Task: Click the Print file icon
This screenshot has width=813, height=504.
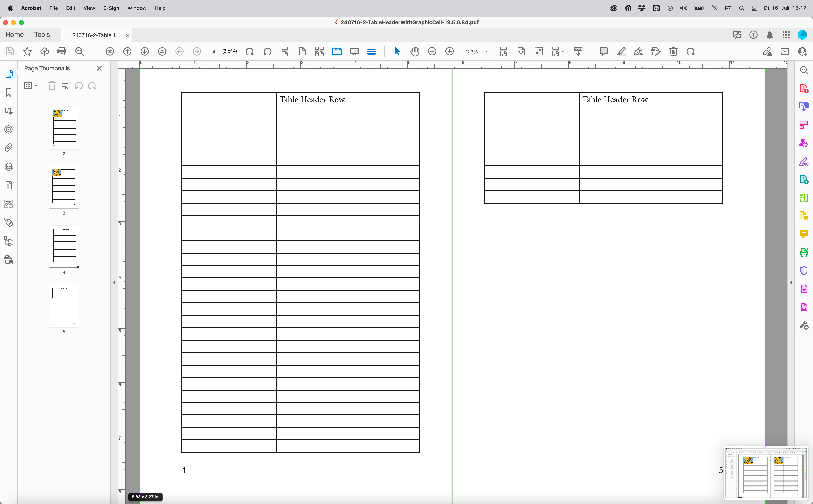Action: coord(62,51)
